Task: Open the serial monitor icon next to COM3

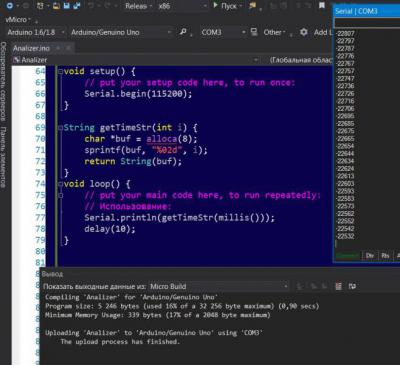Action: click(254, 32)
